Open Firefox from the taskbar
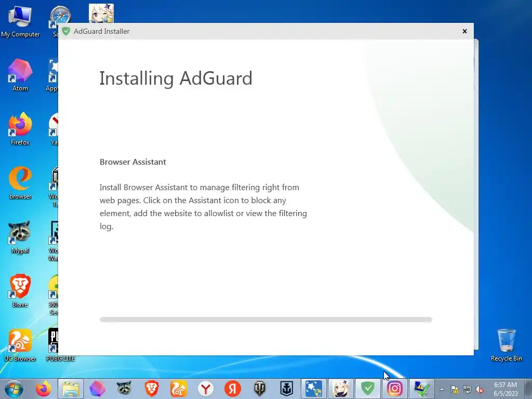The height and width of the screenshot is (399, 532). pyautogui.click(x=44, y=389)
